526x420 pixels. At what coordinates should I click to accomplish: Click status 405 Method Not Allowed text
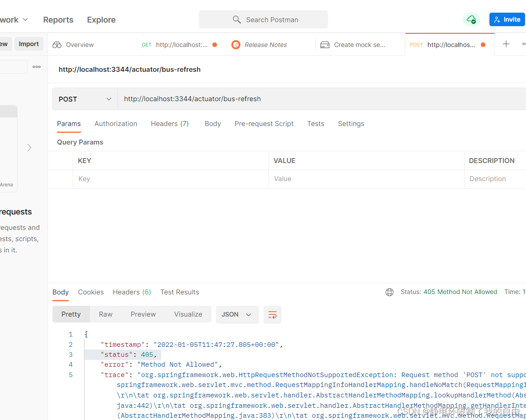(460, 292)
